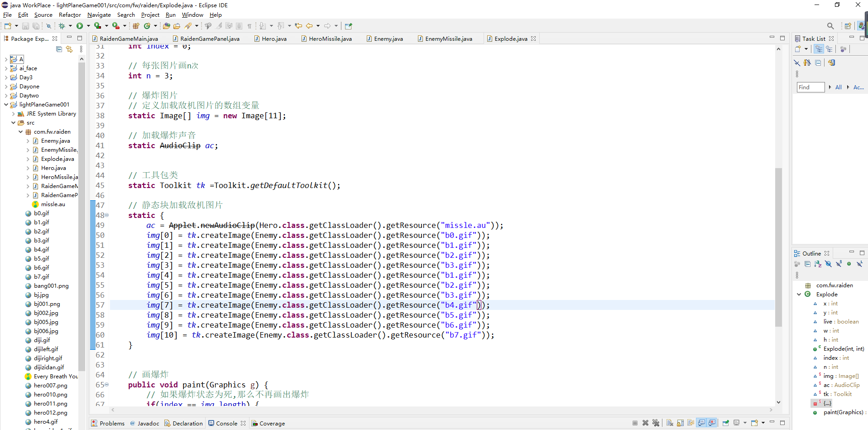The width and height of the screenshot is (868, 430).
Task: Click the Save icon in the main toolbar
Action: pos(25,26)
